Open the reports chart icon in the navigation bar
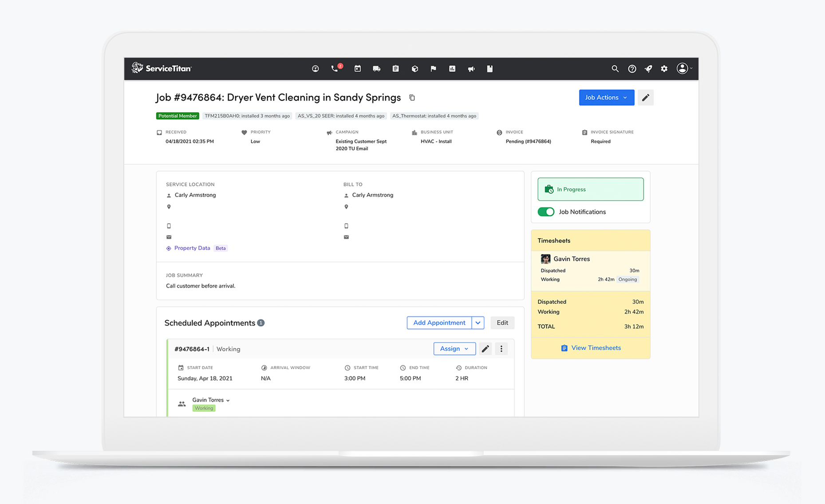The height and width of the screenshot is (504, 825). [452, 69]
